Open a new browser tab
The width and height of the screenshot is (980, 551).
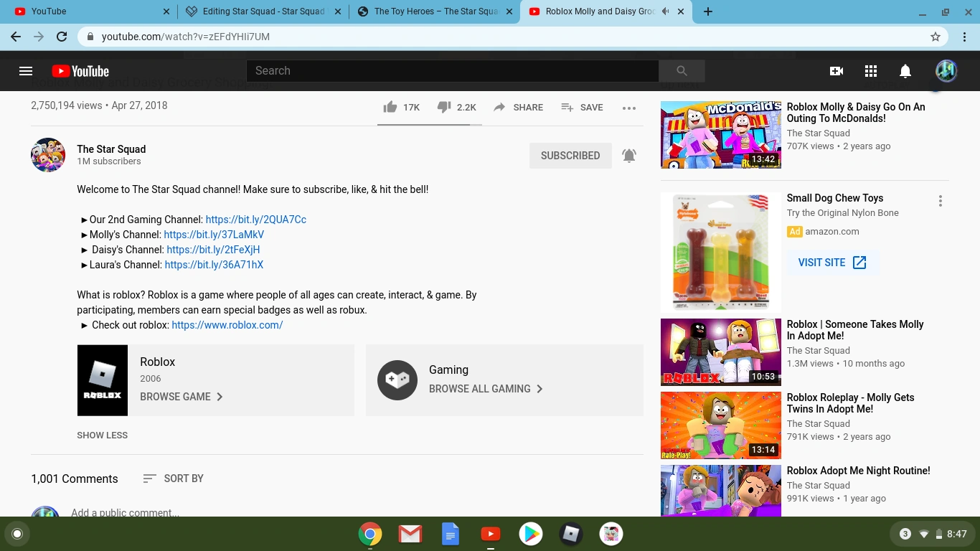(x=708, y=11)
